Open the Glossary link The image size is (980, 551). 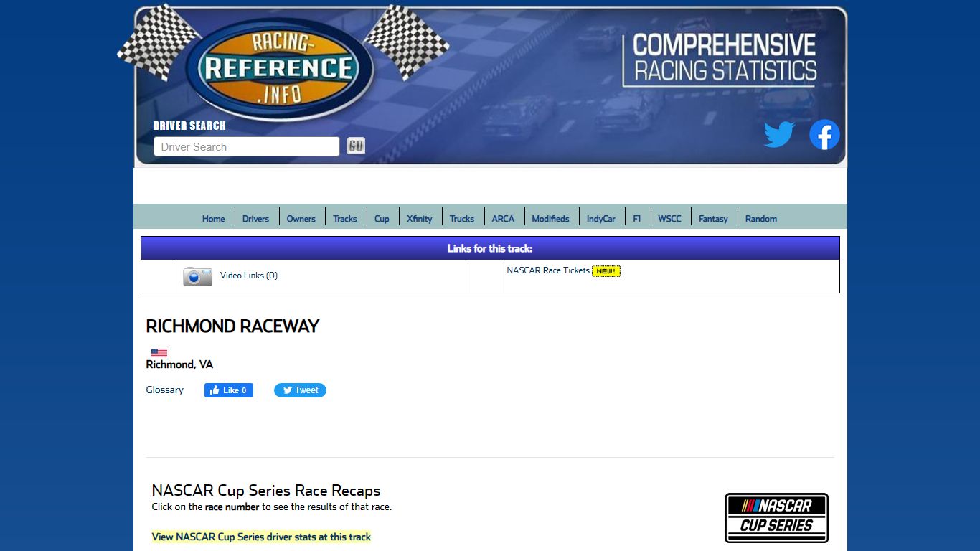pos(164,390)
